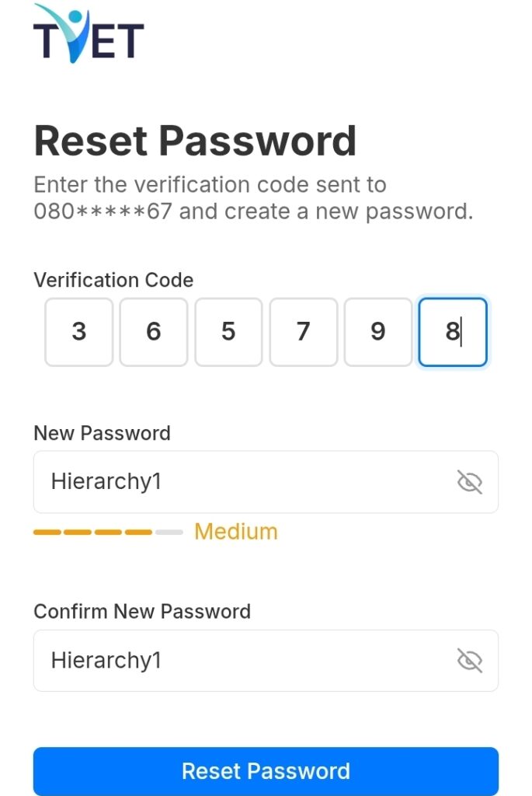Viewport: 532px width, 796px height.
Task: Click the Verification Code label
Action: coord(113,280)
